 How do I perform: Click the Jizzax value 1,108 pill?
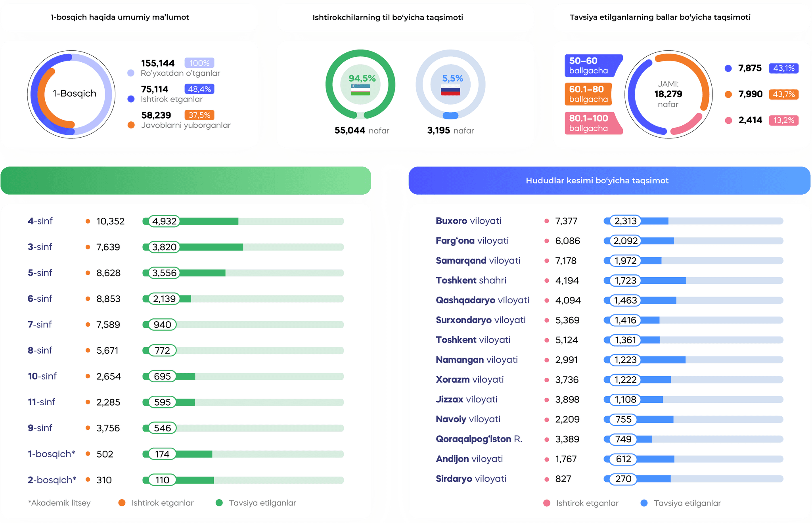pyautogui.click(x=625, y=400)
